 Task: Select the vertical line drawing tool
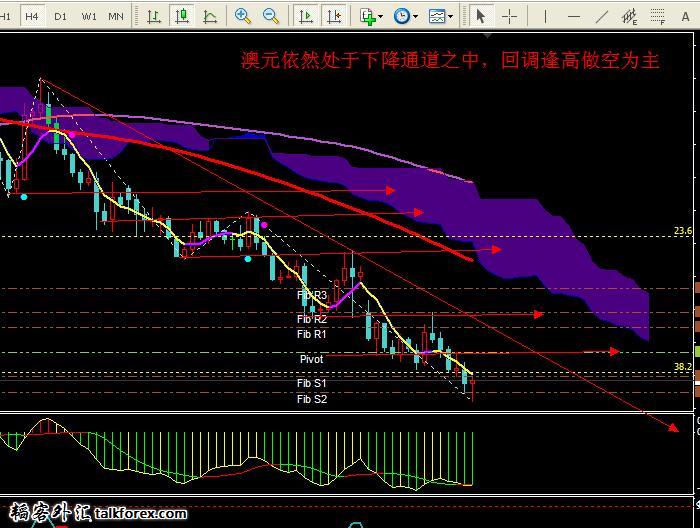pyautogui.click(x=545, y=16)
